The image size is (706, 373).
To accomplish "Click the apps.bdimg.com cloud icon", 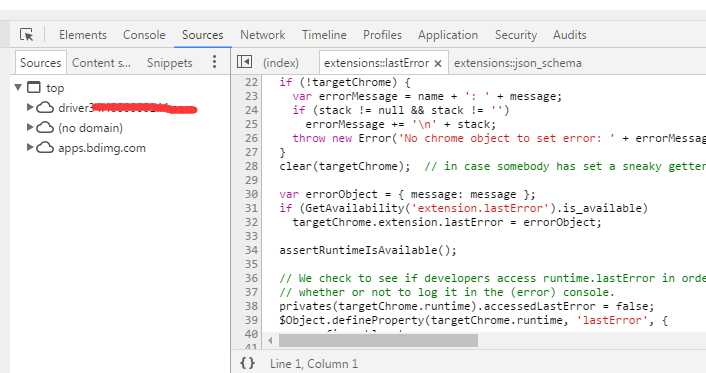I will tap(45, 148).
